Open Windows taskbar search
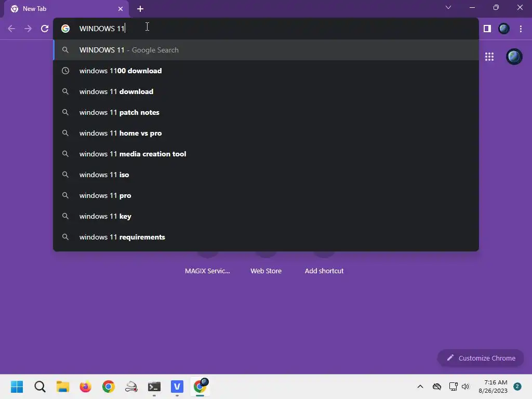 [39, 387]
